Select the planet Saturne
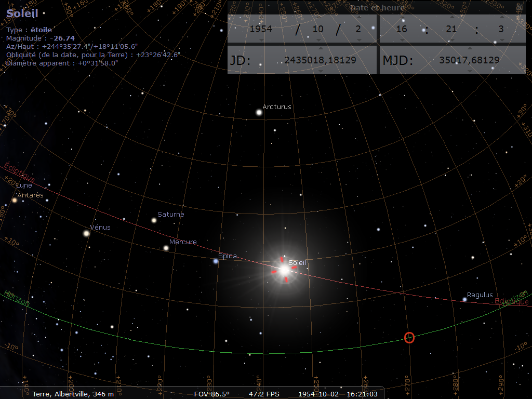The height and width of the screenshot is (399, 532). click(154, 220)
